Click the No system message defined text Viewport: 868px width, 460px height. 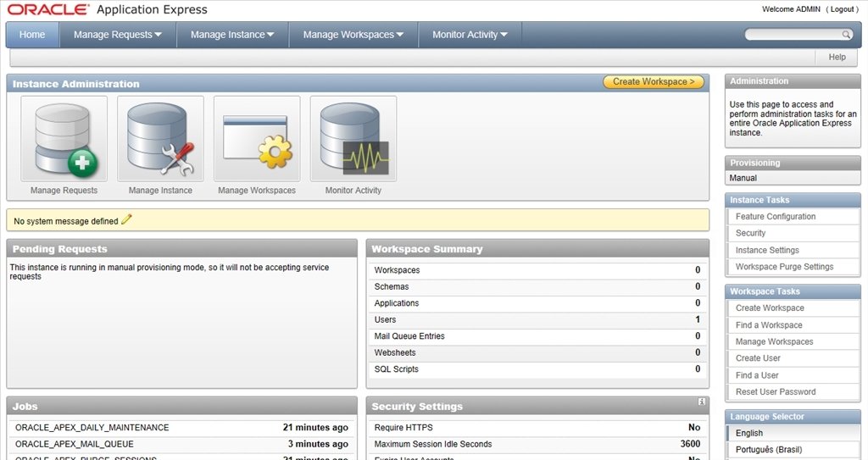66,221
